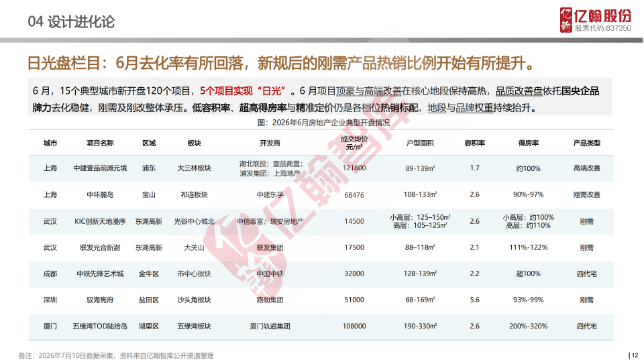Select the price value 17500
The width and height of the screenshot is (644, 362).
pos(354,247)
